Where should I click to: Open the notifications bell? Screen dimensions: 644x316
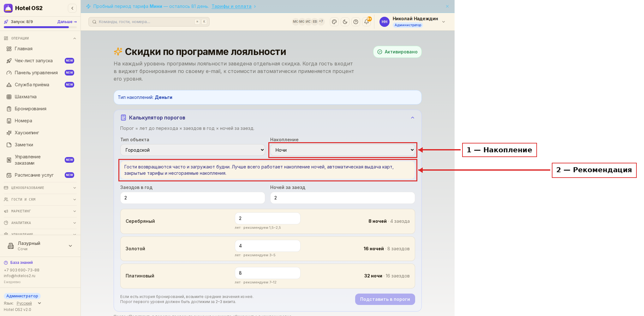coord(367,22)
